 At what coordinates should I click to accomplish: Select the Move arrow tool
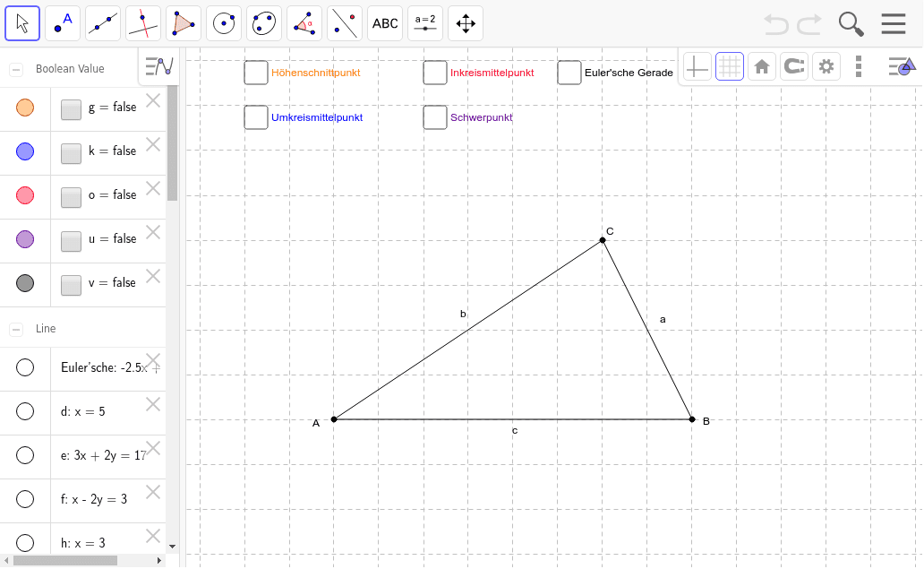click(x=22, y=23)
